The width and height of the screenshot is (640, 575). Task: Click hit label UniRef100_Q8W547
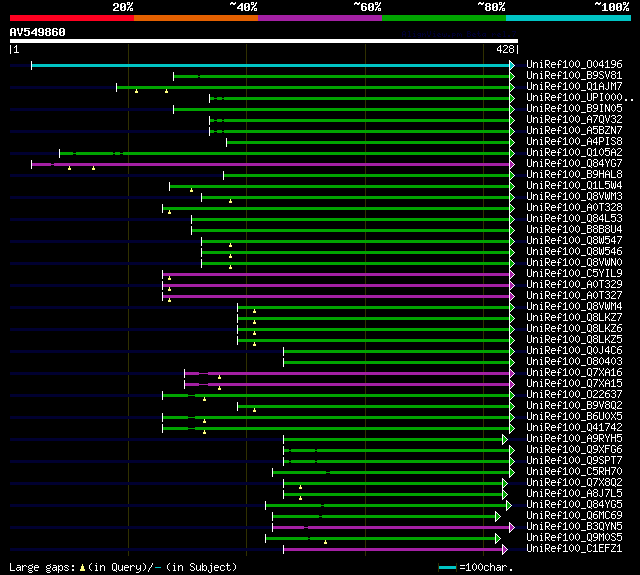click(574, 240)
